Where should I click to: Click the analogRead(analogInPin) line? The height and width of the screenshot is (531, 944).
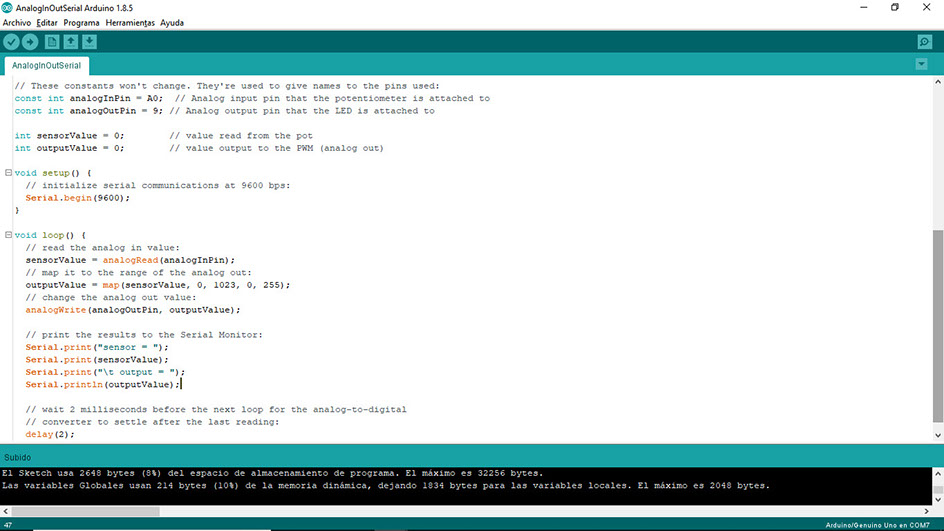click(x=130, y=260)
